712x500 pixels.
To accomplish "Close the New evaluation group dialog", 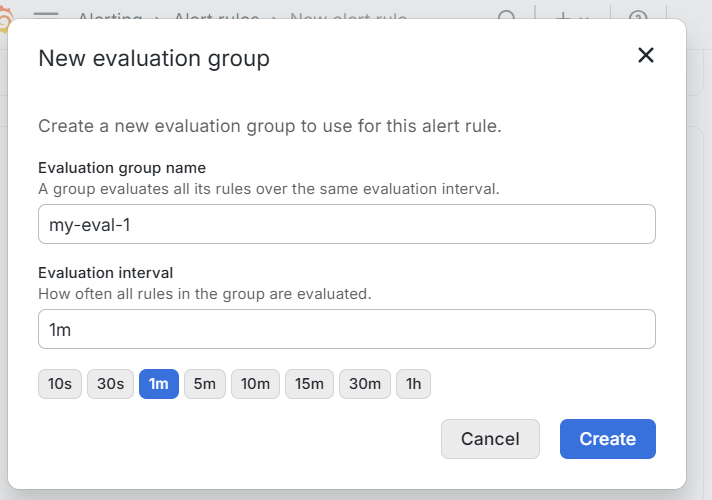I will click(646, 55).
